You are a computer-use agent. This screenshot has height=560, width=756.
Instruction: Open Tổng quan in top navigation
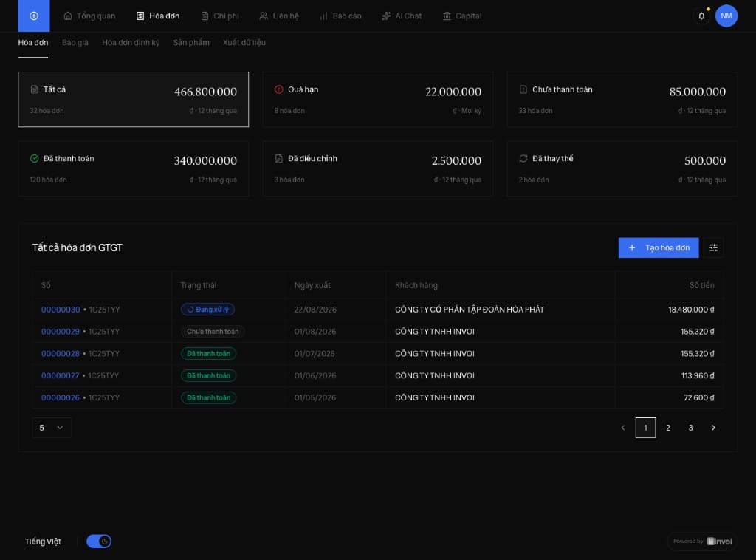pos(89,16)
